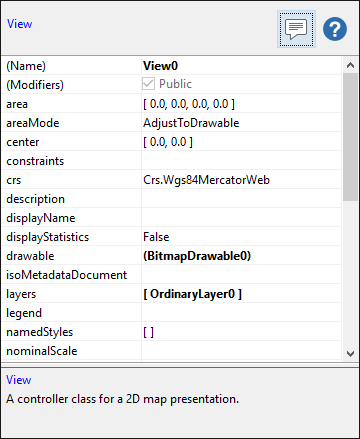
Task: Edit the View0 name field
Action: pyautogui.click(x=241, y=66)
